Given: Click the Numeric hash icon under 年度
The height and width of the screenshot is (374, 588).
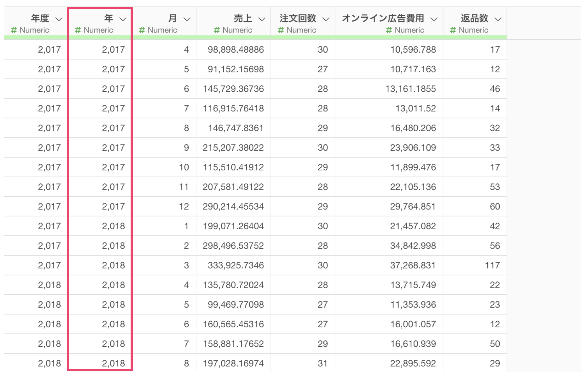Looking at the screenshot, I should (x=14, y=30).
